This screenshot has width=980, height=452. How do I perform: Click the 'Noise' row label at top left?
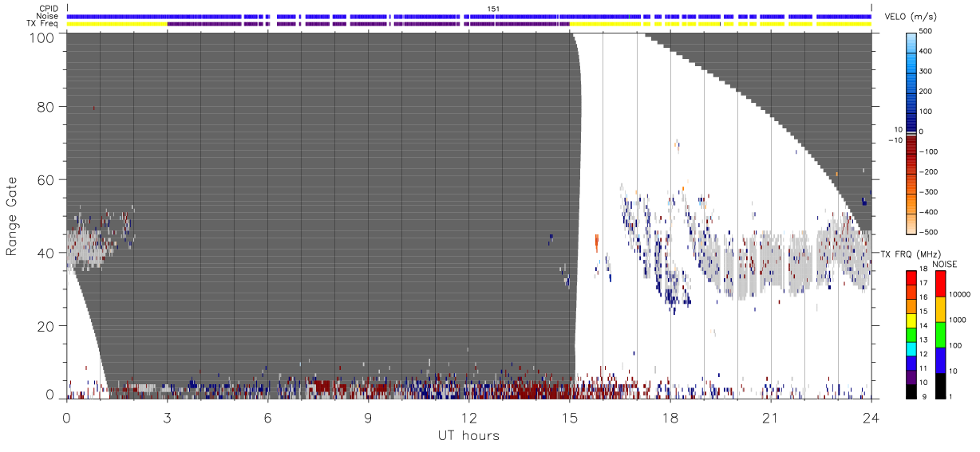point(48,16)
